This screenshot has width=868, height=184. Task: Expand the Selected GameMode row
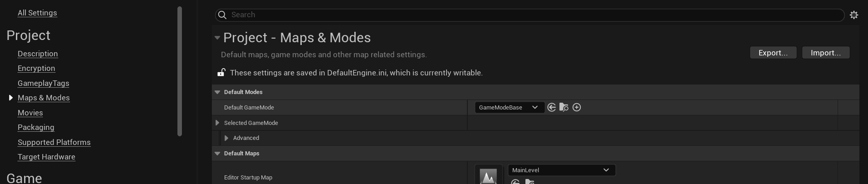pos(217,123)
